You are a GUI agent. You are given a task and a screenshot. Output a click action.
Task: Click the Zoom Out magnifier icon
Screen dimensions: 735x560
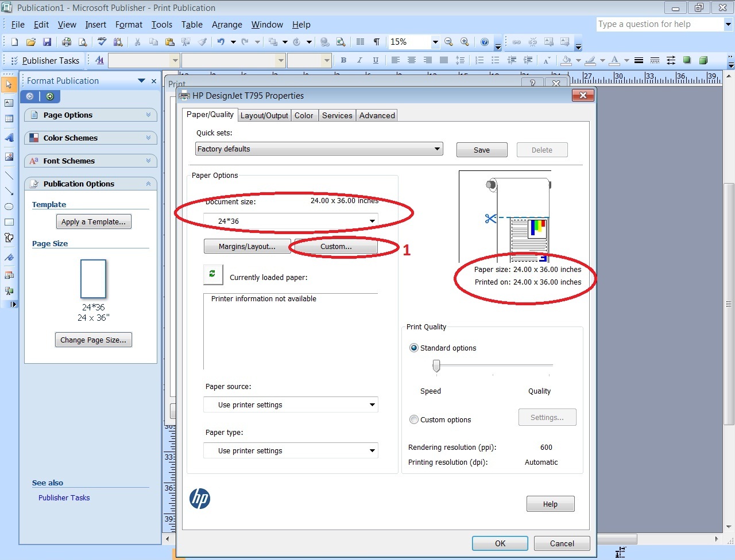(x=449, y=42)
